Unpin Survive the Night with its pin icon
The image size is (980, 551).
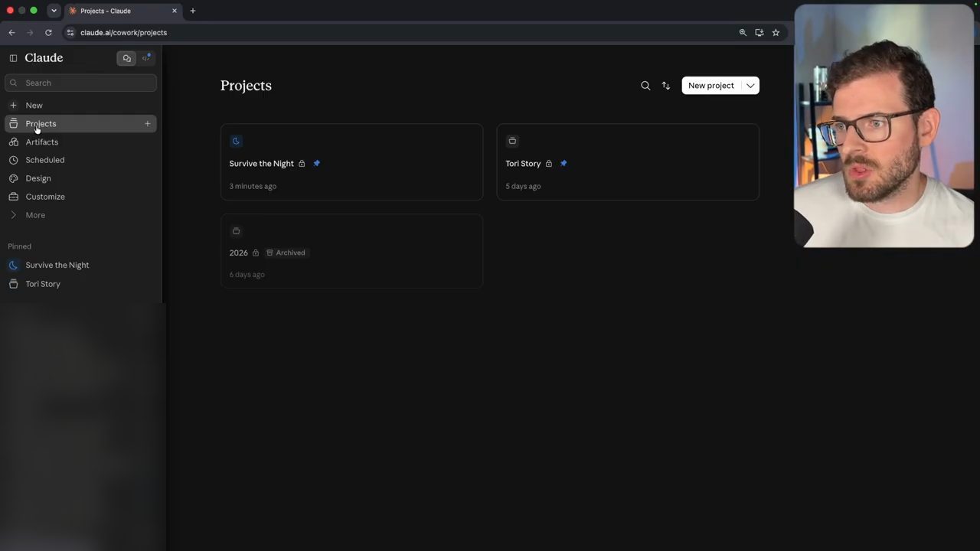(x=316, y=163)
